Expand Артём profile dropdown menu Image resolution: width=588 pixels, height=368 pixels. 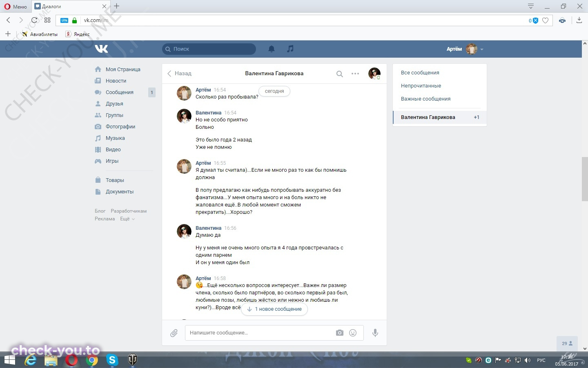(x=465, y=49)
